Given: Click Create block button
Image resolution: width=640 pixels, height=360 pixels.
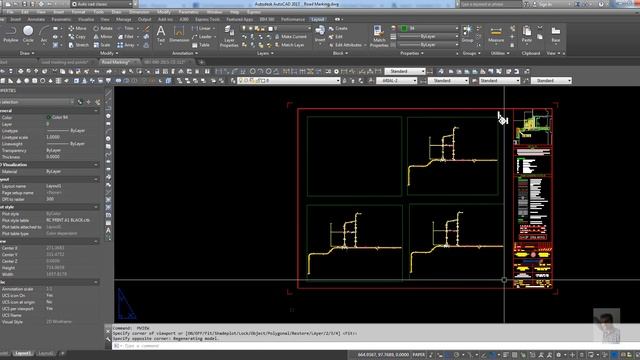Looking at the screenshot, I should (x=338, y=28).
